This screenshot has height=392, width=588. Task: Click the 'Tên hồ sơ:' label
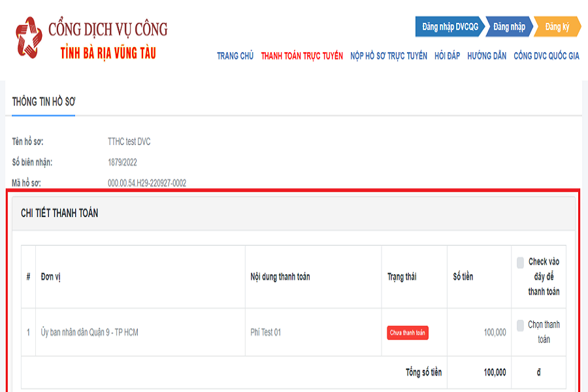27,142
